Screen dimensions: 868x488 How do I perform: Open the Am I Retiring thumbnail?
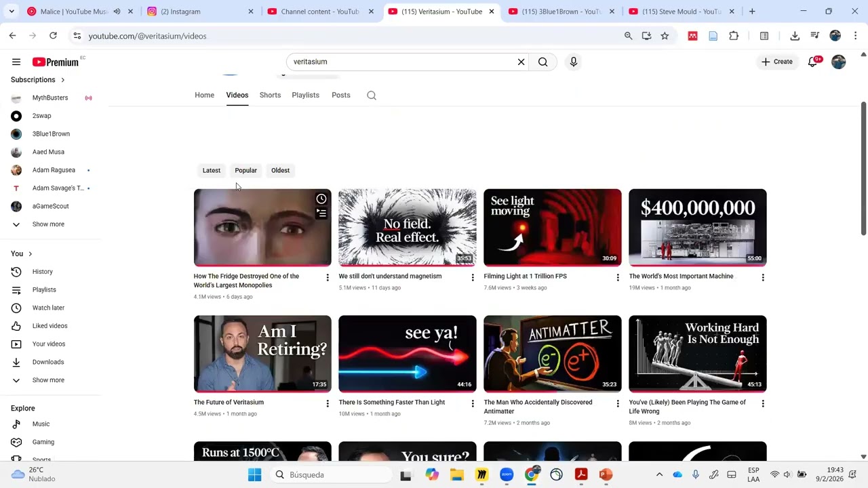(x=262, y=354)
